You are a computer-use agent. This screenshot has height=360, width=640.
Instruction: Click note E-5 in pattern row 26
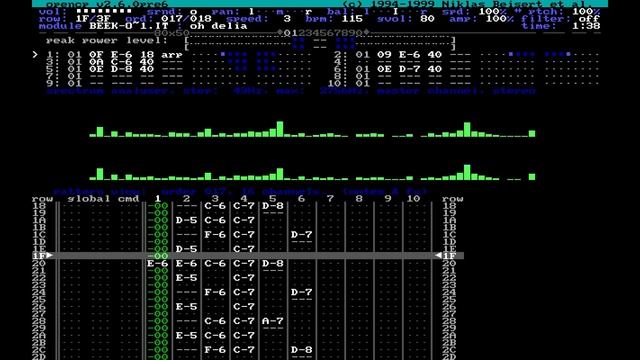pos(187,307)
